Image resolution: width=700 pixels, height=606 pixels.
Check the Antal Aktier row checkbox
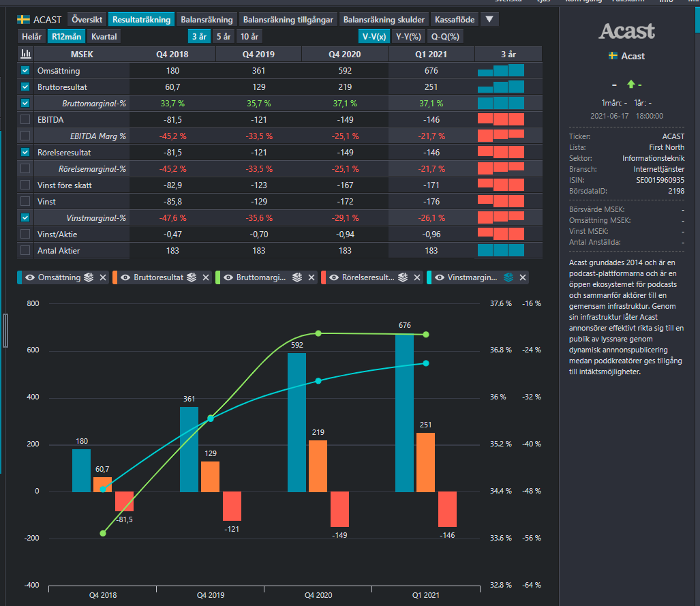(25, 251)
